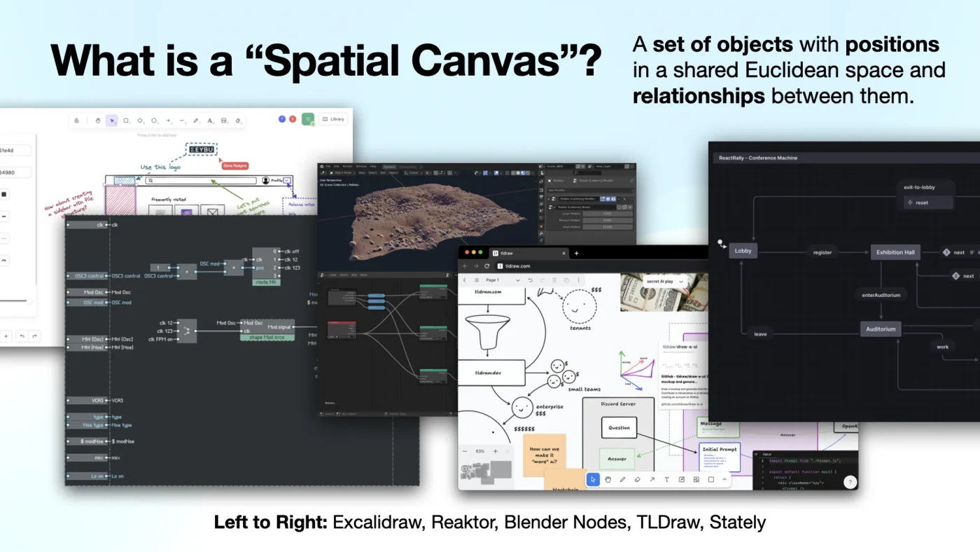Click the green collaboration button in Excalidraw
980x552 pixels.
308,119
